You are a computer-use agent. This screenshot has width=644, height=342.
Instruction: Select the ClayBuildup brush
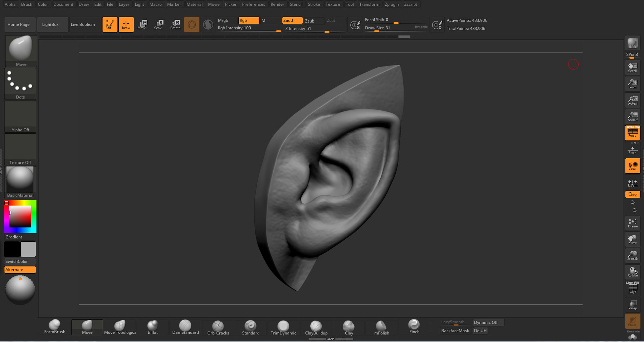[x=316, y=326]
